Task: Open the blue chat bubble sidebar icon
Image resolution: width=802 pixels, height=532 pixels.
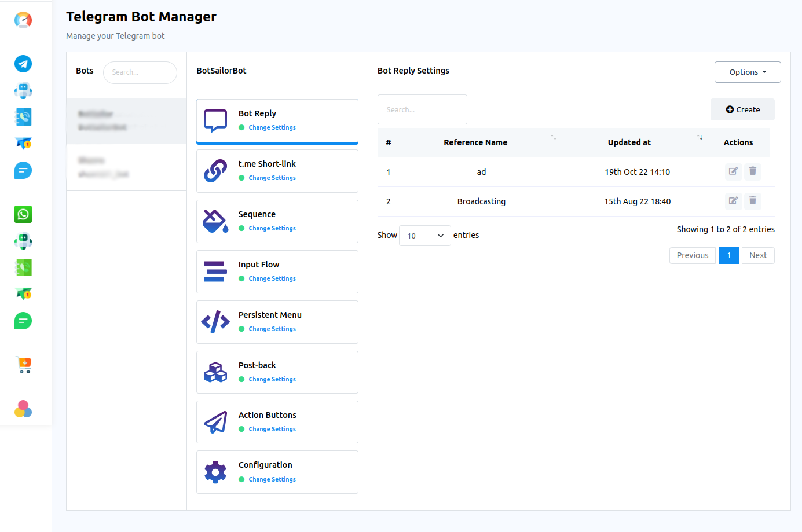Action: 23,170
